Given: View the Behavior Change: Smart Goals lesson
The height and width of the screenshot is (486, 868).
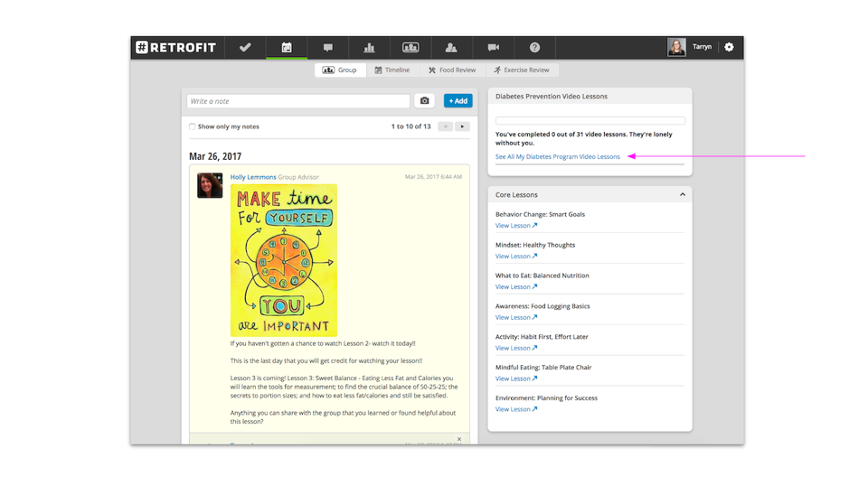Looking at the screenshot, I should point(515,226).
